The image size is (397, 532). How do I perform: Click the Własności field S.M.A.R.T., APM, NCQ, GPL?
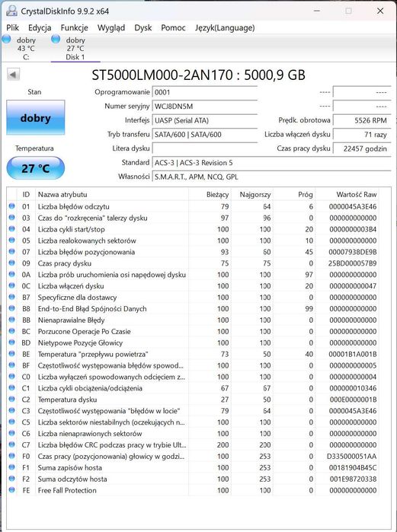point(271,177)
